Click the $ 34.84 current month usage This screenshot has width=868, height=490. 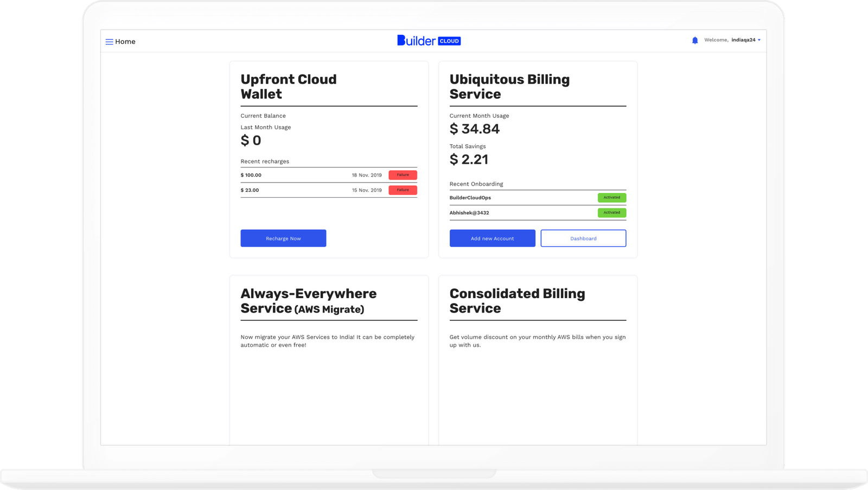point(475,129)
